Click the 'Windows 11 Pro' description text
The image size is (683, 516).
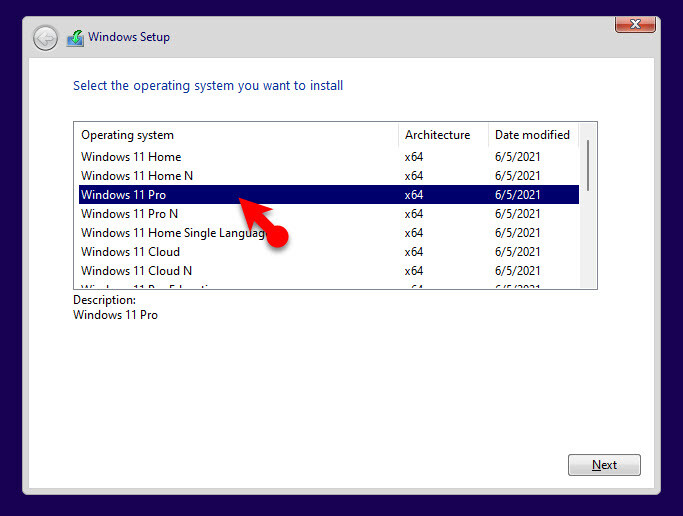point(115,315)
